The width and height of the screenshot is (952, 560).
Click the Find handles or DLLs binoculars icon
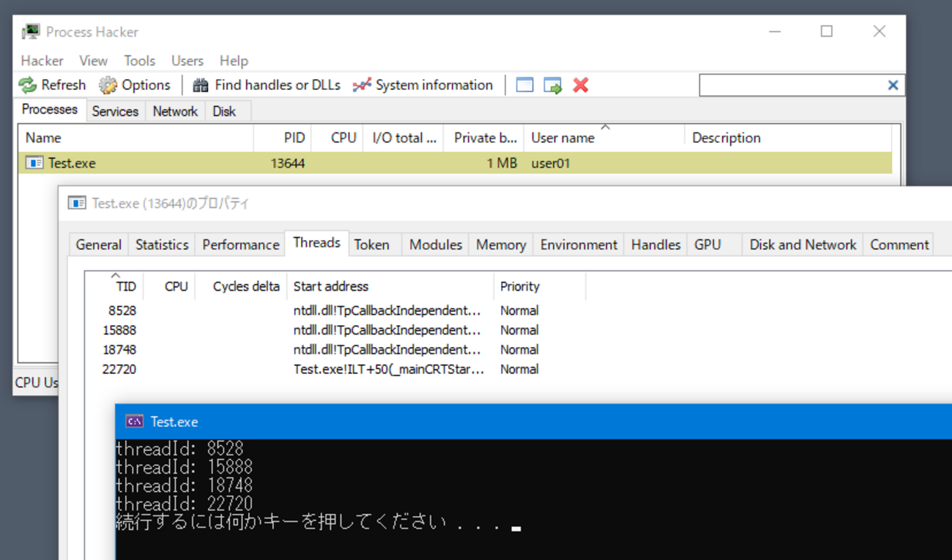[200, 86]
